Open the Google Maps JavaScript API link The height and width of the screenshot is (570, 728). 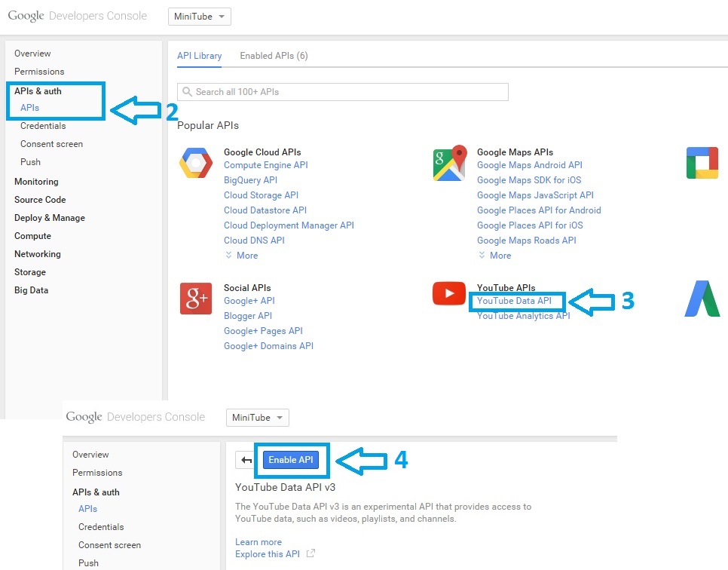tap(535, 195)
